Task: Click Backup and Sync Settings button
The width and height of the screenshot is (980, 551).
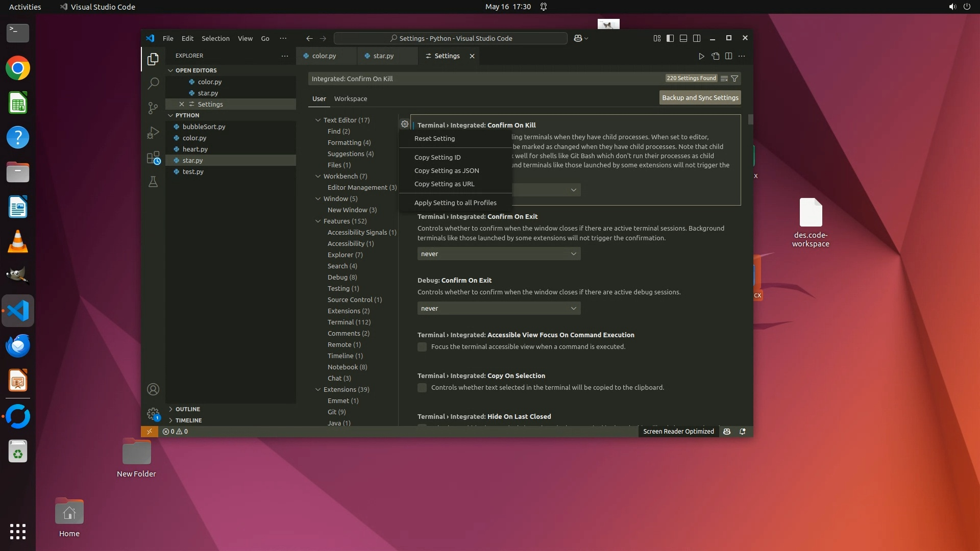Action: click(x=700, y=98)
